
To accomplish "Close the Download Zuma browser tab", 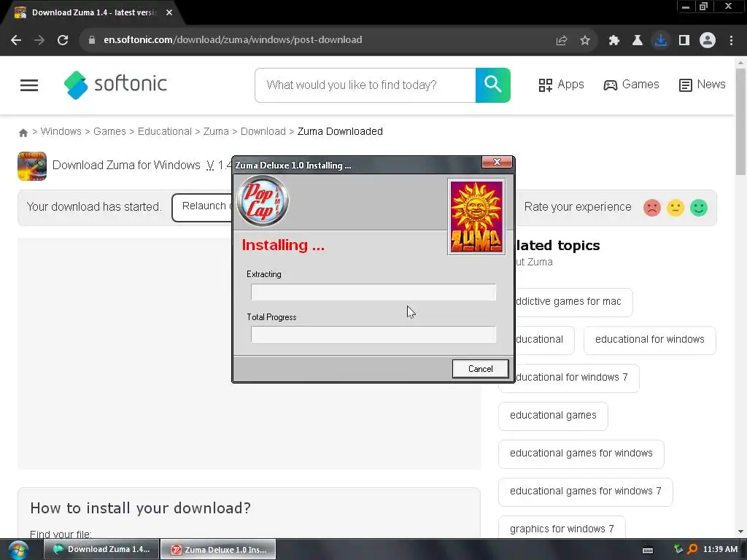I will (x=169, y=13).
